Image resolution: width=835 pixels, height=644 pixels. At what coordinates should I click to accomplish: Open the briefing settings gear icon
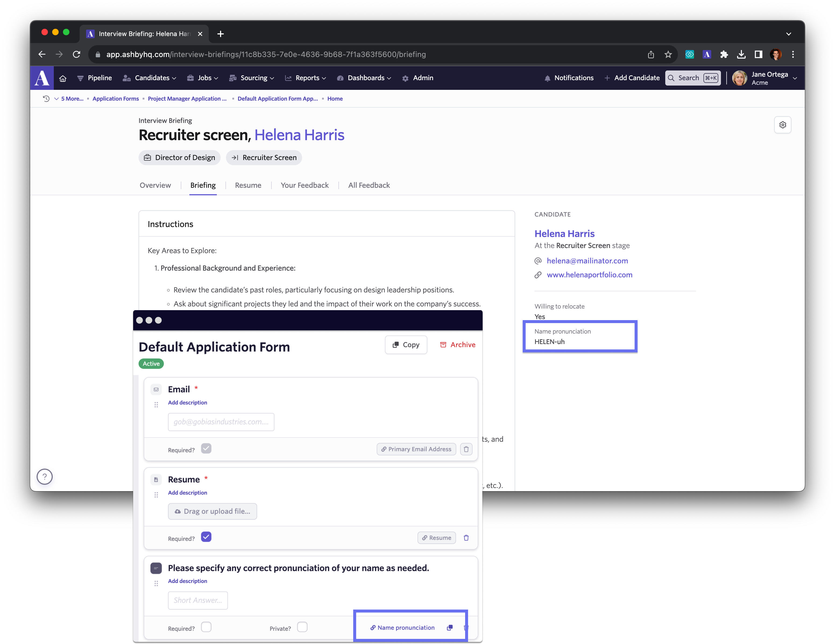coord(782,125)
